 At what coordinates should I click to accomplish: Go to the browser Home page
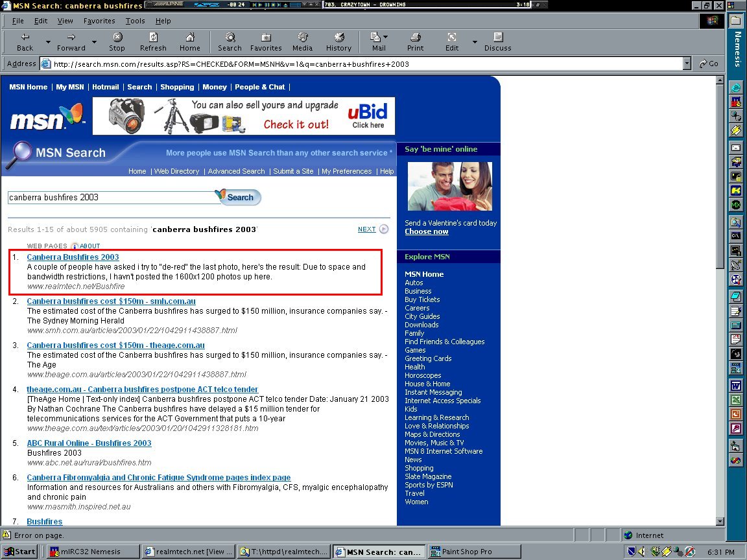[189, 42]
